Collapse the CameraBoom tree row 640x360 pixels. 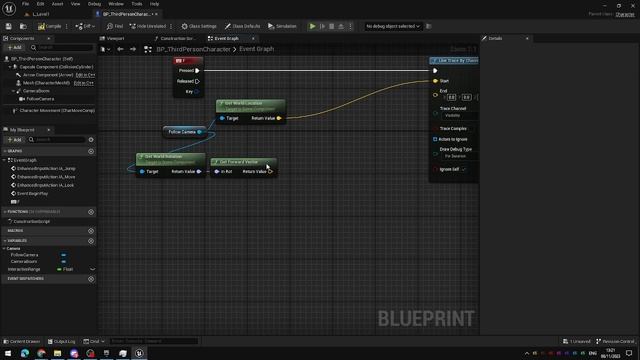point(13,91)
